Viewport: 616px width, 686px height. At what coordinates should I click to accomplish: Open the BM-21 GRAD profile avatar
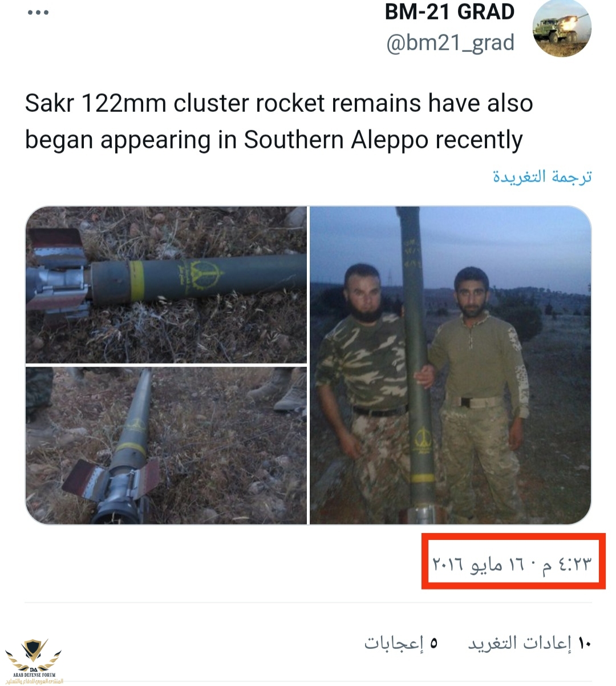(561, 29)
